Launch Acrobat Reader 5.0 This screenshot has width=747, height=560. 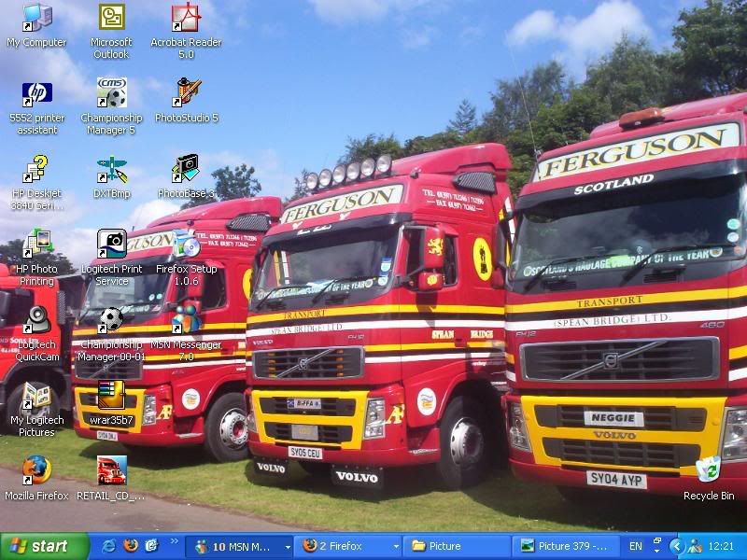pyautogui.click(x=183, y=21)
